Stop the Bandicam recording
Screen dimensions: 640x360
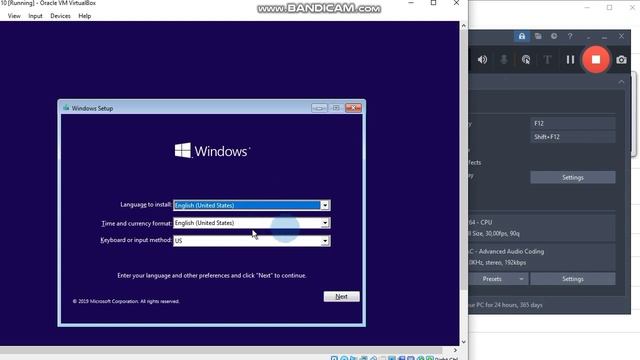click(596, 60)
